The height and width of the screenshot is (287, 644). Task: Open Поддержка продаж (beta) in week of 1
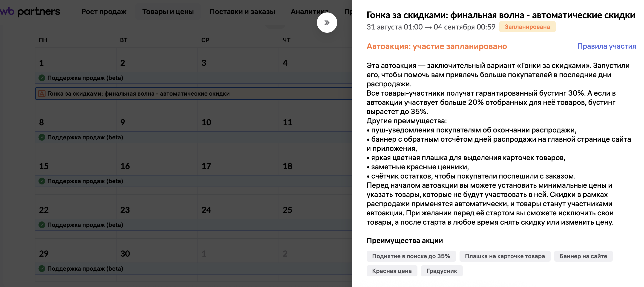click(193, 78)
